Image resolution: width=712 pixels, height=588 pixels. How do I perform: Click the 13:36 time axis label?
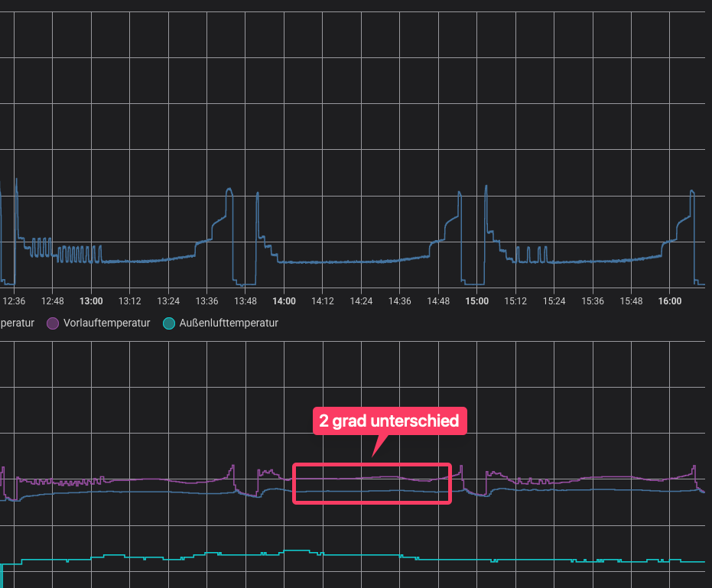[x=207, y=301]
